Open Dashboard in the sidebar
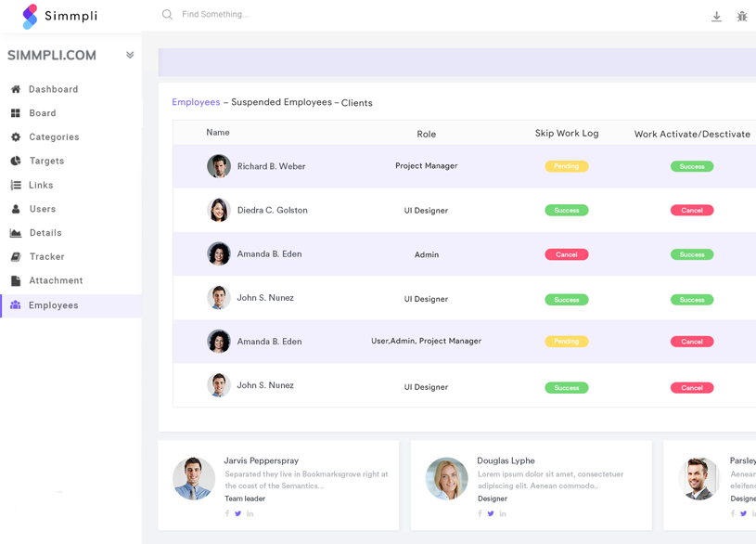This screenshot has width=756, height=544. coord(53,89)
